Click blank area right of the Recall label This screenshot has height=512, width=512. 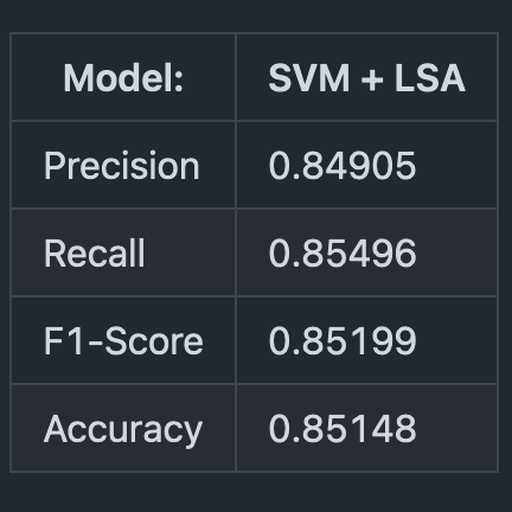[x=190, y=253]
